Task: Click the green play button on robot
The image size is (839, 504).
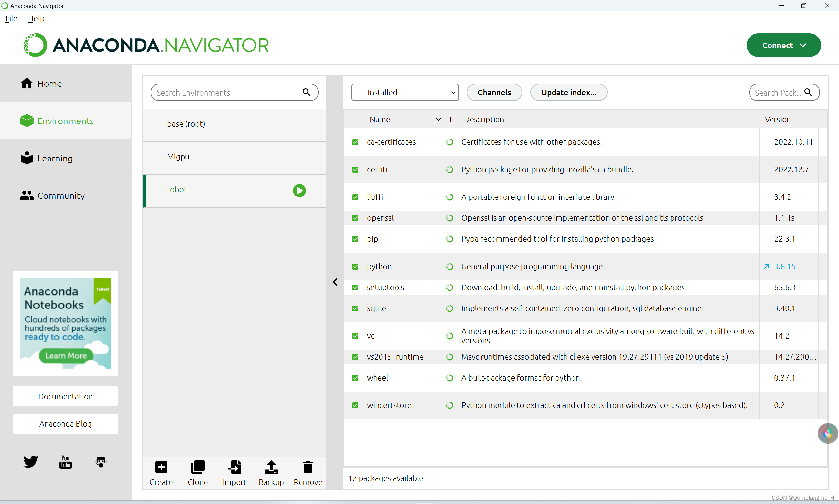Action: [299, 191]
